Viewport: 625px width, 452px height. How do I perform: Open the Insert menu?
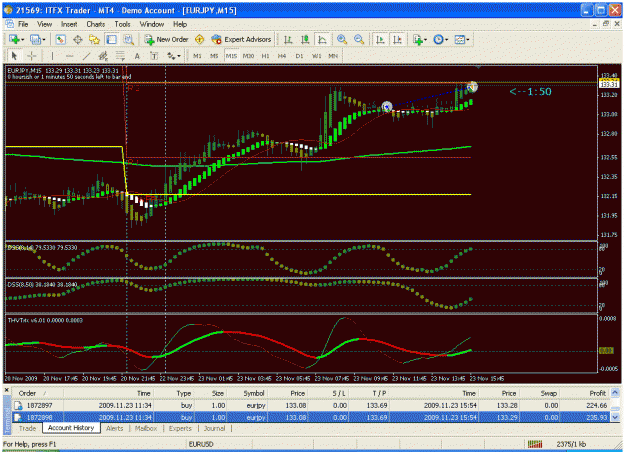(69, 24)
